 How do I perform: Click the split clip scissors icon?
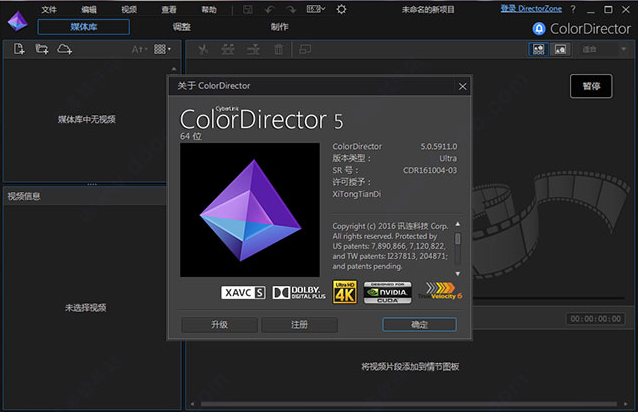(203, 50)
